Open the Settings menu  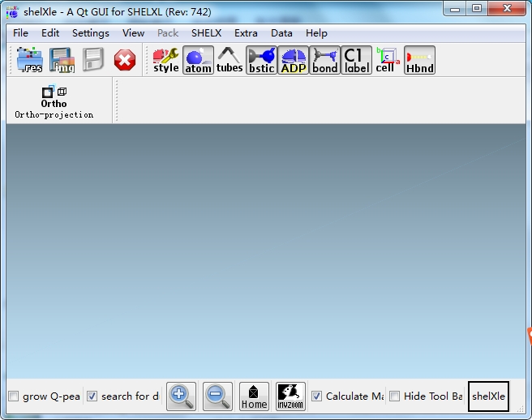pyautogui.click(x=91, y=33)
